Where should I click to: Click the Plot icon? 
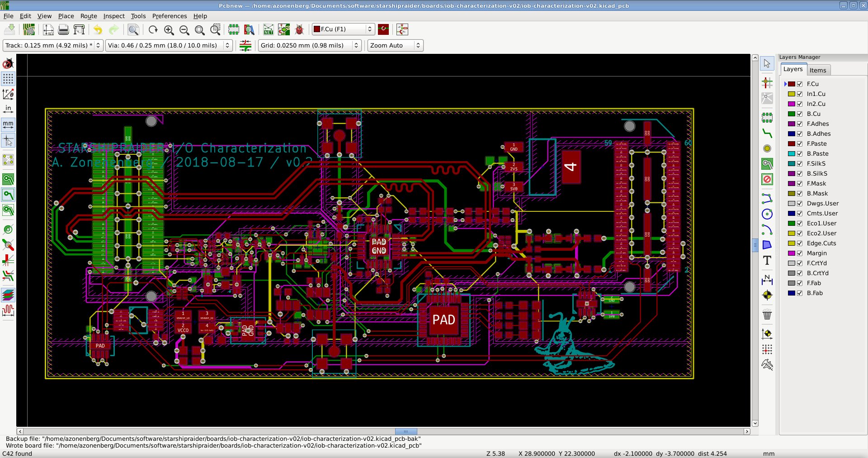tap(79, 29)
